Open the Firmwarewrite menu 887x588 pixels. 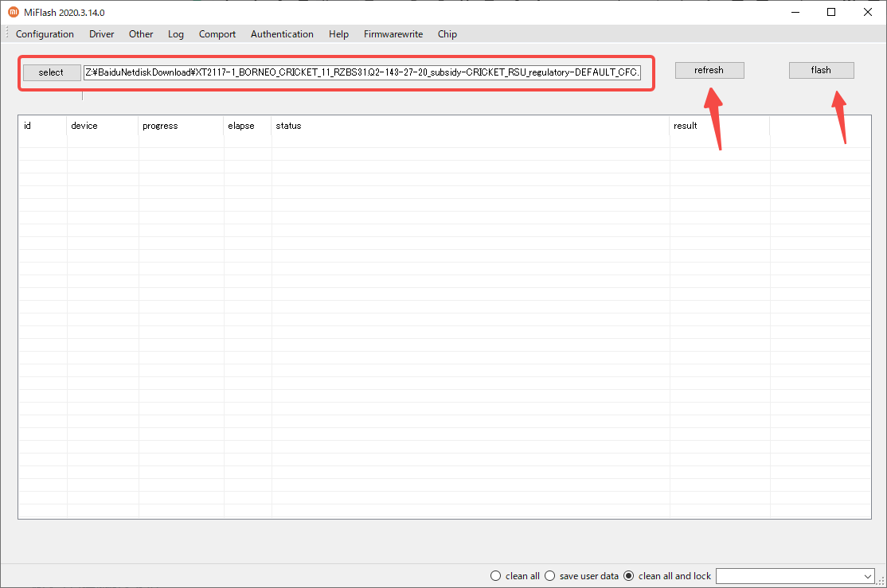tap(393, 34)
